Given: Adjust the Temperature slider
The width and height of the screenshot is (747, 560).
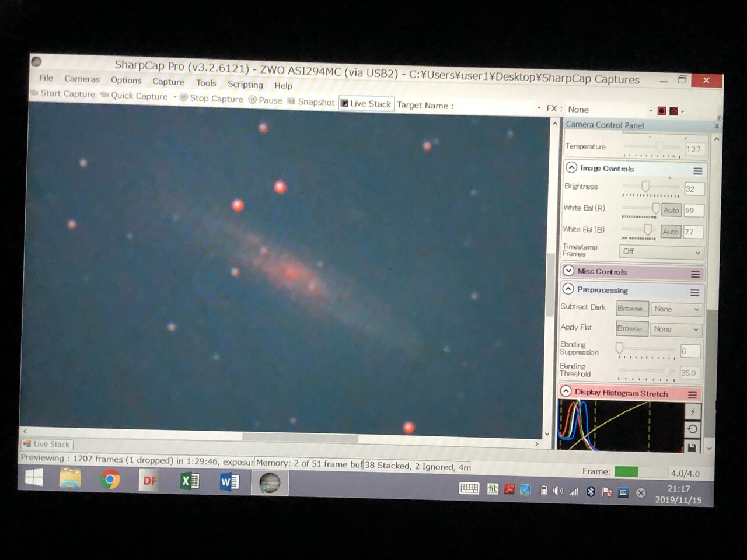Looking at the screenshot, I should [x=652, y=147].
